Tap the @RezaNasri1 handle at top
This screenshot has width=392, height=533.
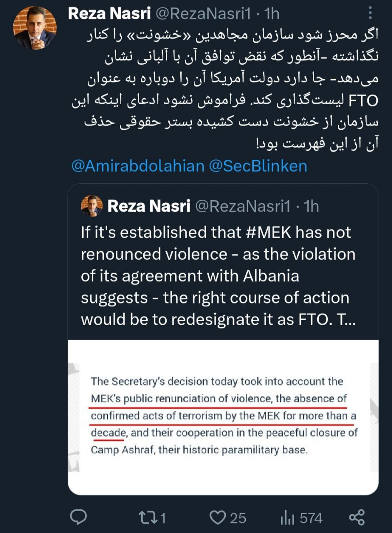click(203, 14)
